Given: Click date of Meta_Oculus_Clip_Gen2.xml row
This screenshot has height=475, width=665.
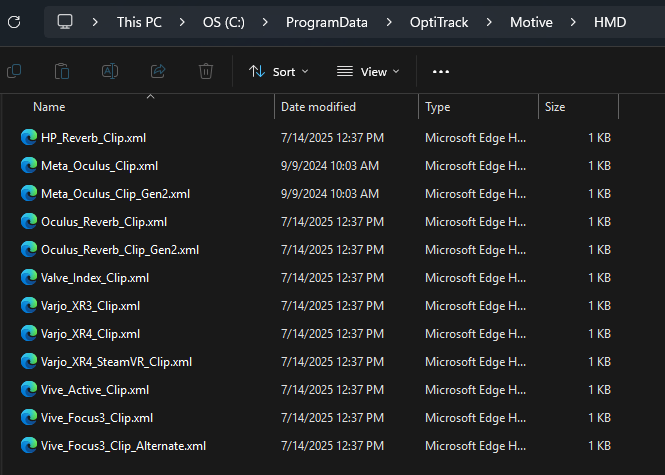Looking at the screenshot, I should 330,194.
